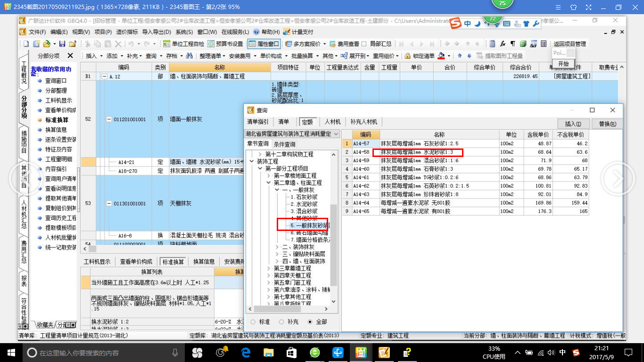This screenshot has height=362, width=644.
Task: Select the 全部 radio button
Action: coord(310,322)
